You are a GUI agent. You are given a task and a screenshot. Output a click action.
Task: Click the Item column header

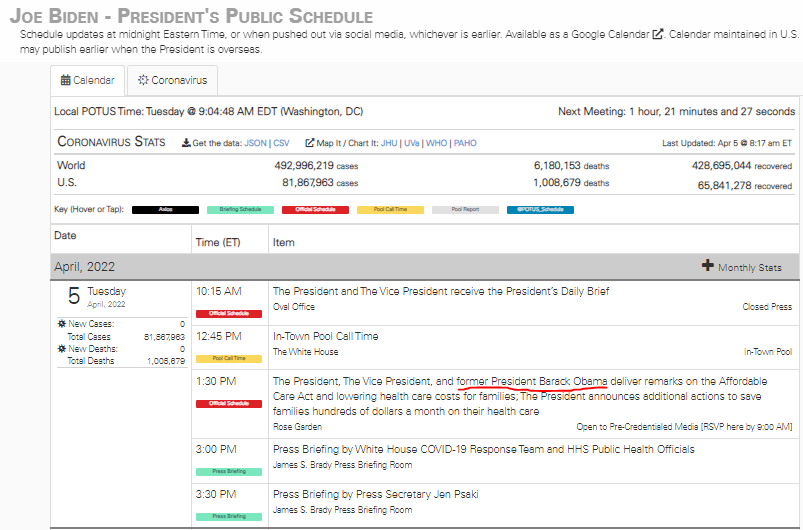[x=283, y=242]
